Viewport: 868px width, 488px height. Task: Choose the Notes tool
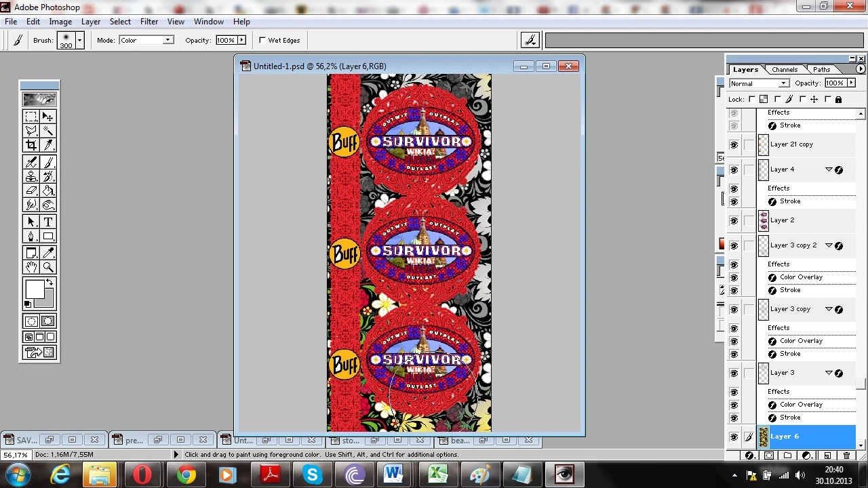[31, 253]
